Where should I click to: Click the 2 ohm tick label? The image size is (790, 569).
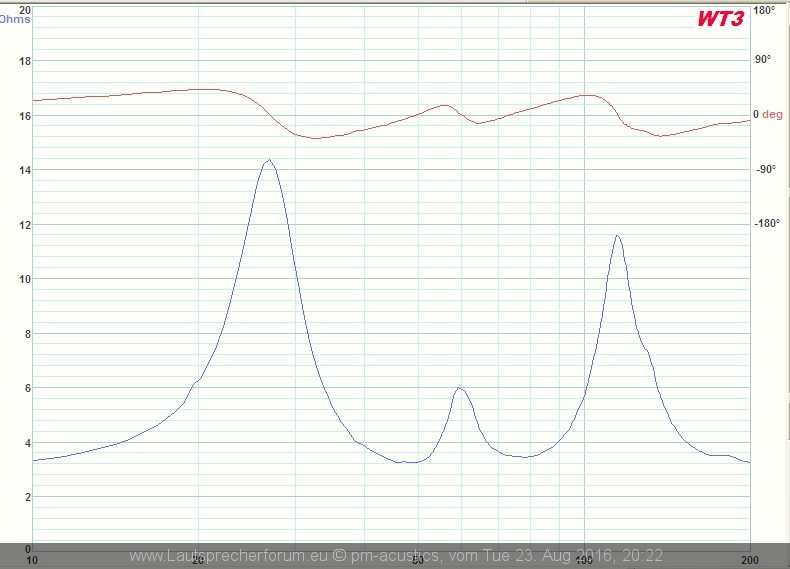[27, 497]
